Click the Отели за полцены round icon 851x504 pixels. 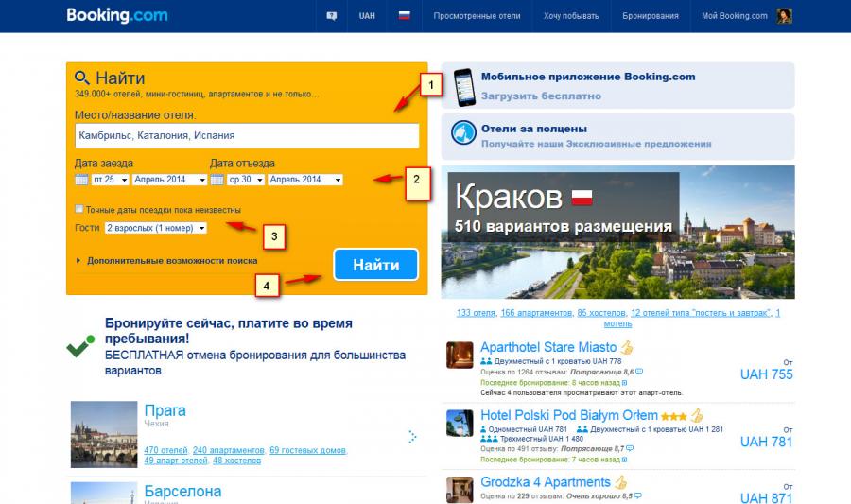tap(463, 133)
